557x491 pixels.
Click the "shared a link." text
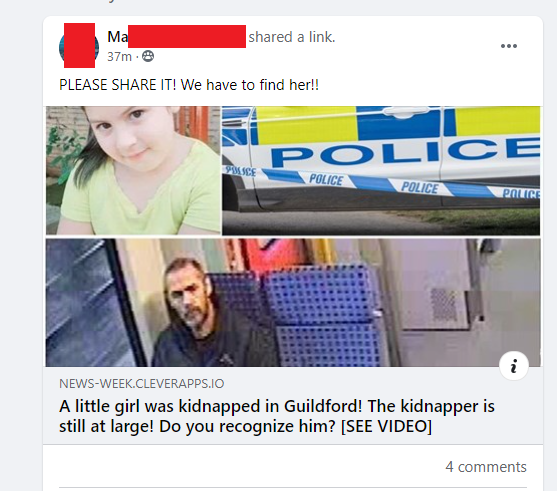pos(292,37)
